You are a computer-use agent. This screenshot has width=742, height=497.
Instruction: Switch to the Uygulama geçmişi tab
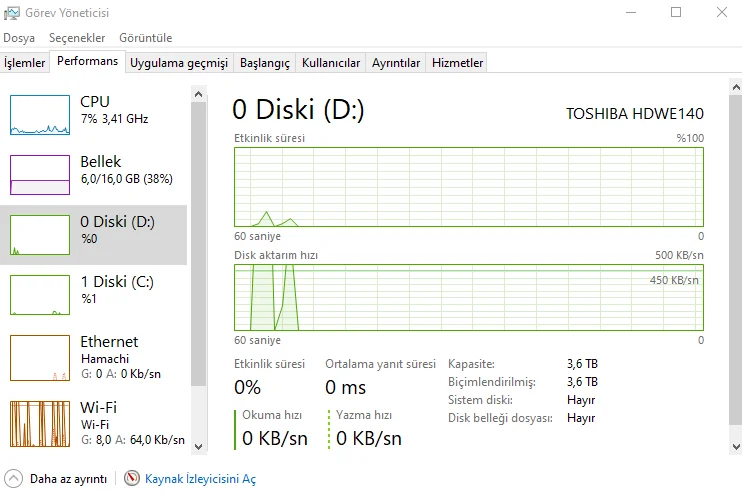click(x=179, y=63)
